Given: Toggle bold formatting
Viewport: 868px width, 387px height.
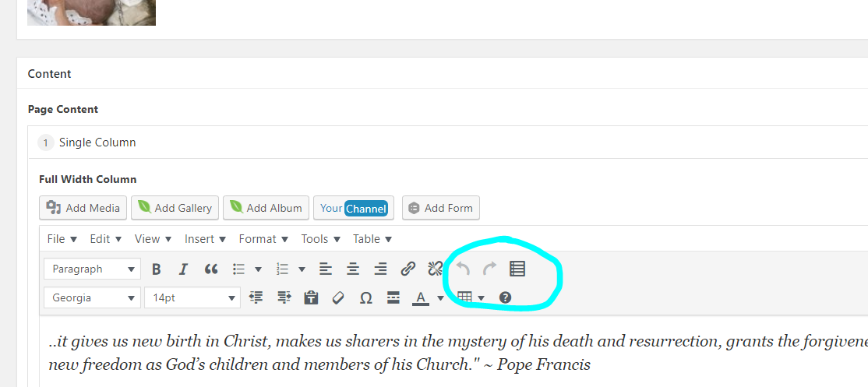Looking at the screenshot, I should [157, 269].
